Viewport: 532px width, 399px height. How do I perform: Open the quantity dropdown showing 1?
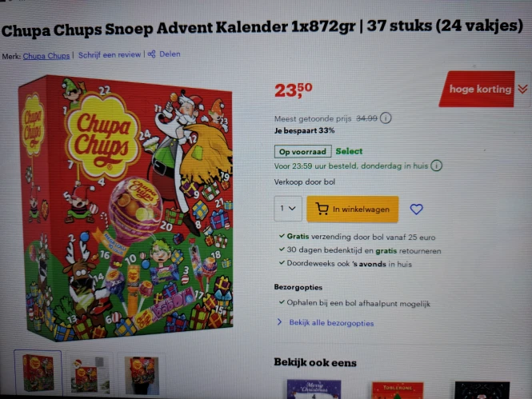[288, 209]
